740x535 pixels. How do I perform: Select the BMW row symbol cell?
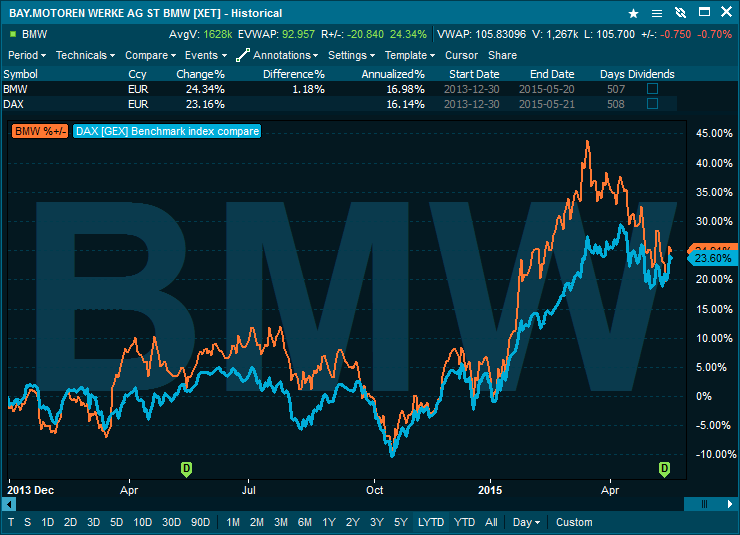(x=15, y=89)
